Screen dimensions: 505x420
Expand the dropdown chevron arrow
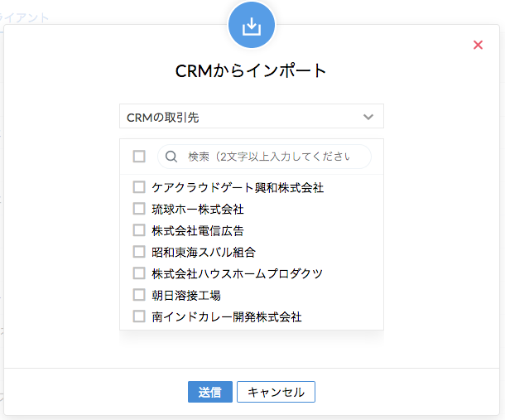[368, 117]
